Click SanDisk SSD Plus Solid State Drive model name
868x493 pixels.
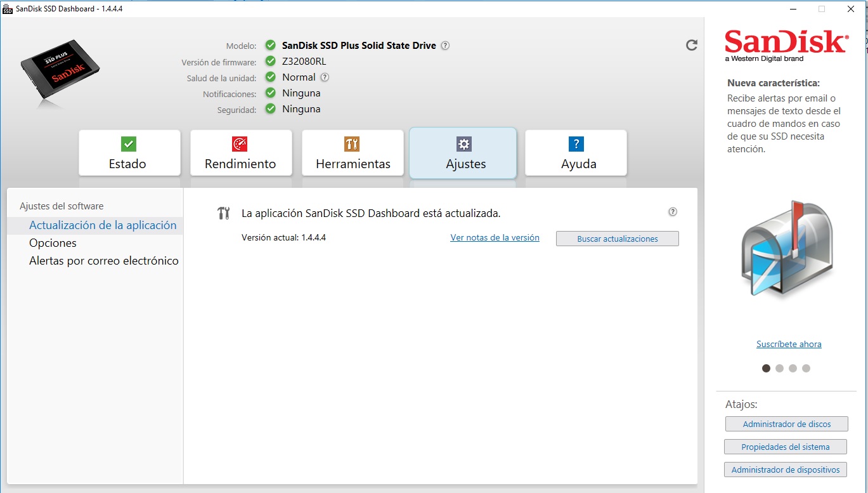pyautogui.click(x=359, y=46)
